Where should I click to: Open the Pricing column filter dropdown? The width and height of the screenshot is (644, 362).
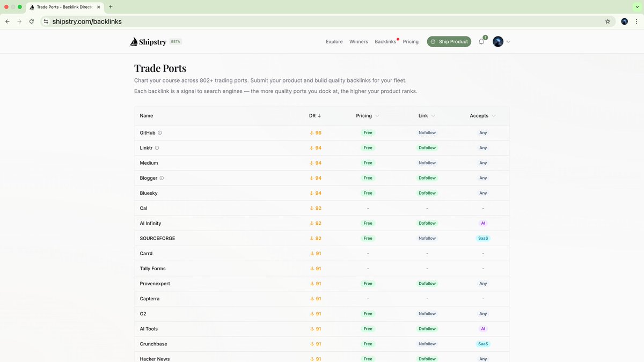tap(368, 115)
